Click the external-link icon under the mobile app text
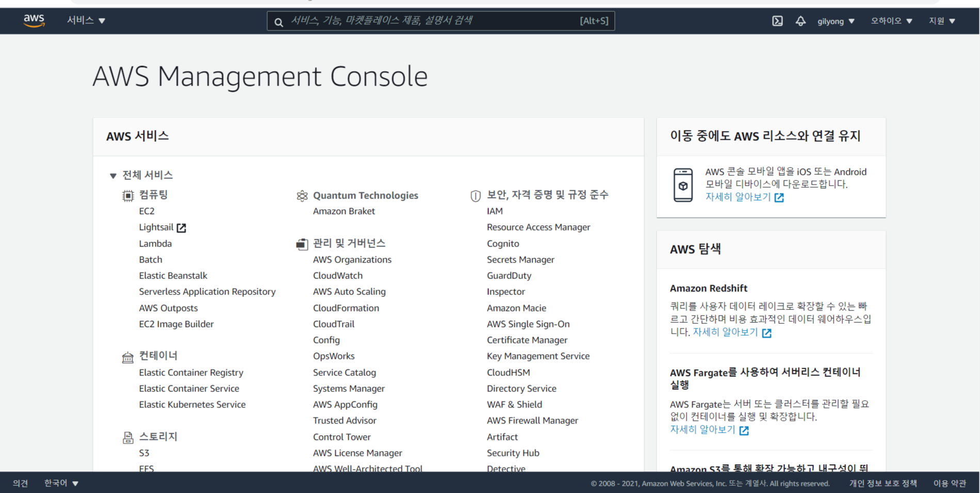The height and width of the screenshot is (493, 980). click(x=779, y=198)
